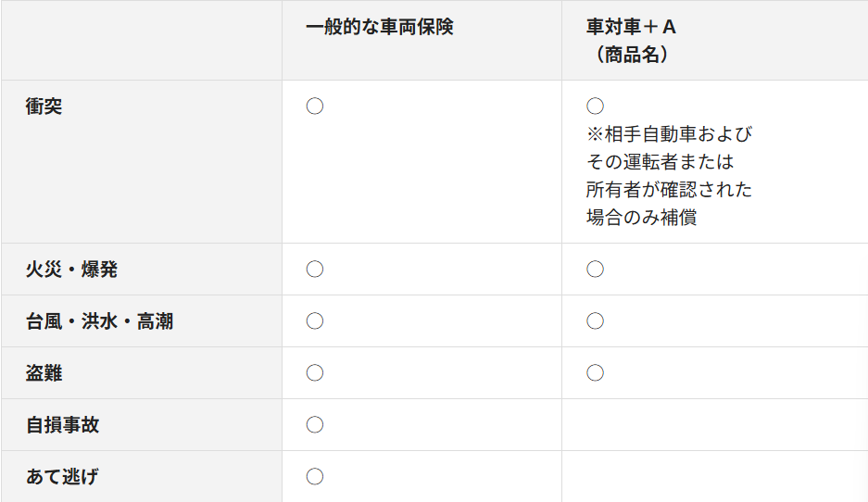Click the あて逃げ circle under 一般的な車両保険
Viewport: 868px width, 502px height.
click(x=315, y=477)
